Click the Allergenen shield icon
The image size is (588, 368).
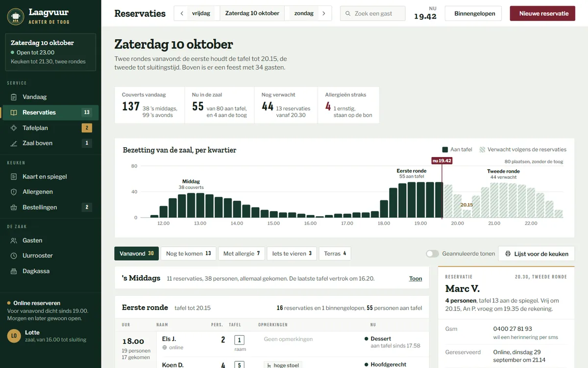pos(14,192)
